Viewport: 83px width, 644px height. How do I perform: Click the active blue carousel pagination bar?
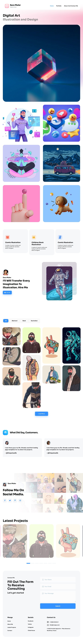pos(28,563)
